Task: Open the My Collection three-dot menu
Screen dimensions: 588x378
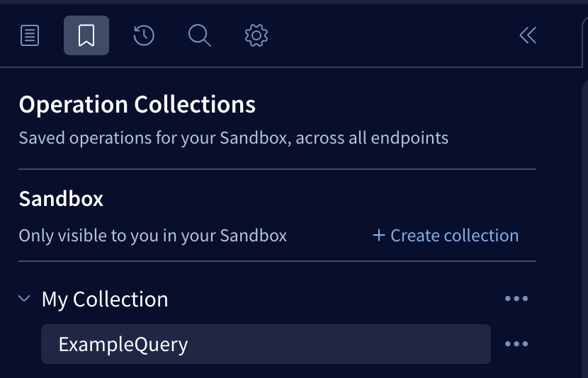Action: (516, 299)
